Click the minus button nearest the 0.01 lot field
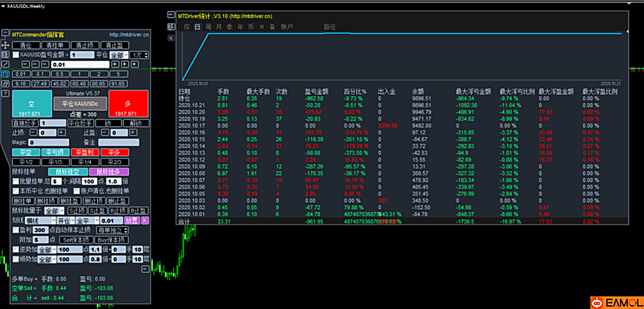The height and width of the screenshot is (309, 644). (x=45, y=64)
